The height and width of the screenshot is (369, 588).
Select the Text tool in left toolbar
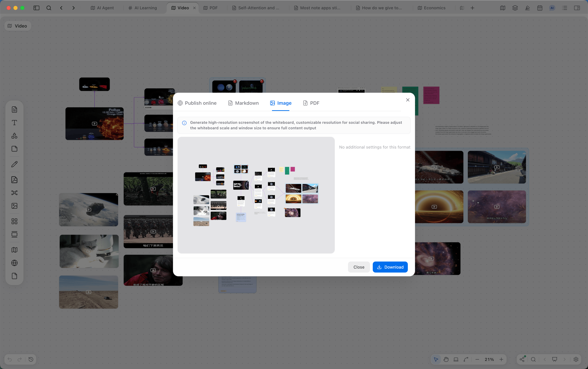[14, 122]
